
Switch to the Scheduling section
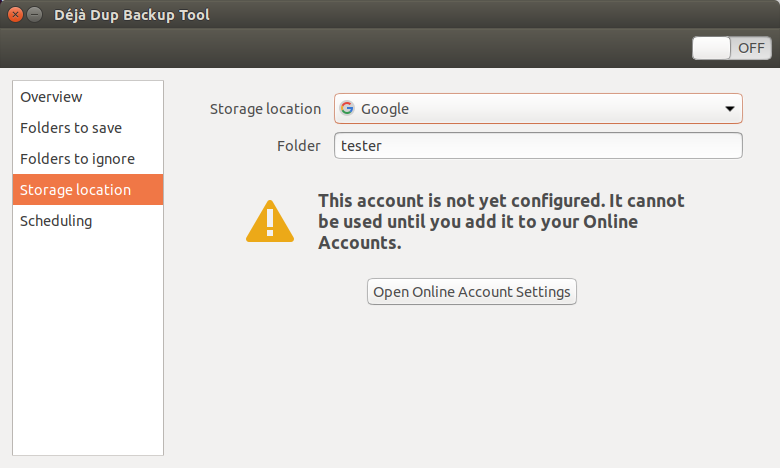click(x=88, y=221)
